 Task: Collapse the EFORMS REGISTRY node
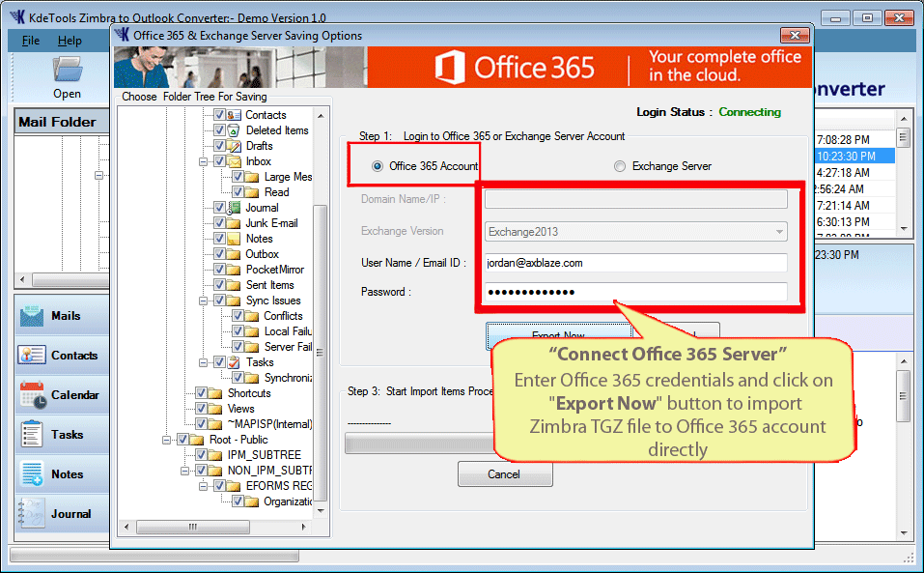coord(204,486)
